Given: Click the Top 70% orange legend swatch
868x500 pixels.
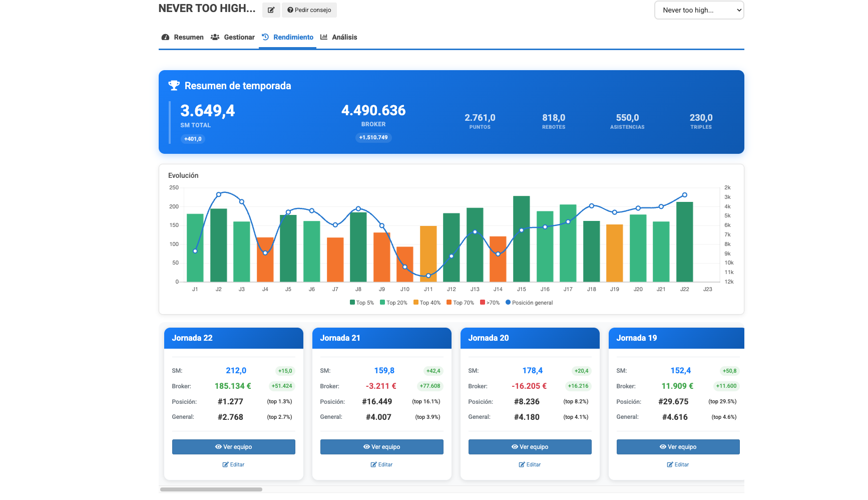Looking at the screenshot, I should [449, 303].
